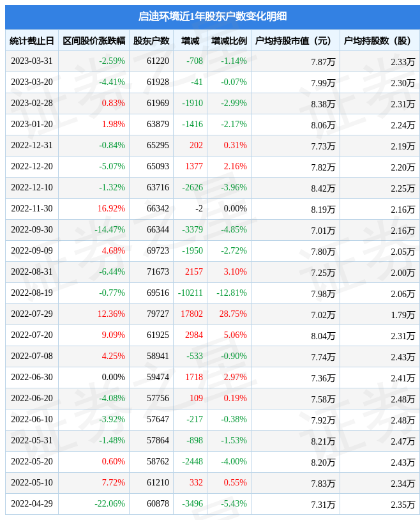Image resolution: width=420 pixels, height=520 pixels.
Task: Click the date cell 2022-06-20
Action: [32, 398]
